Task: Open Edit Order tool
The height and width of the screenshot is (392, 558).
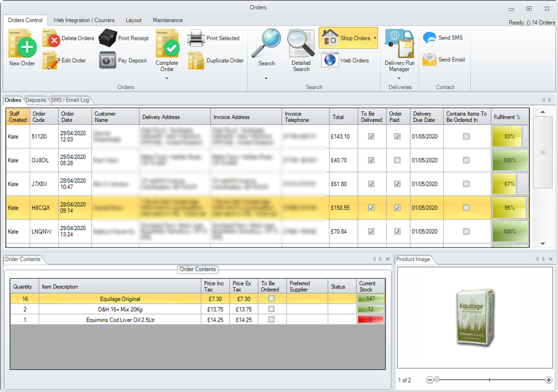Action: [x=51, y=60]
